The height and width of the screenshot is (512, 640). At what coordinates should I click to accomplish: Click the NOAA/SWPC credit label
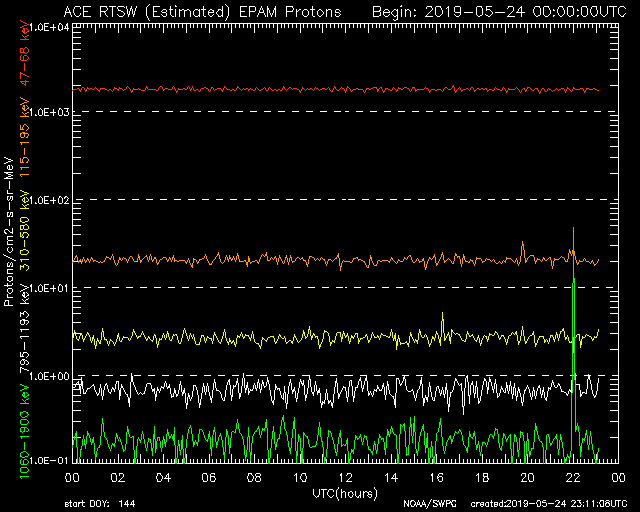[x=427, y=503]
